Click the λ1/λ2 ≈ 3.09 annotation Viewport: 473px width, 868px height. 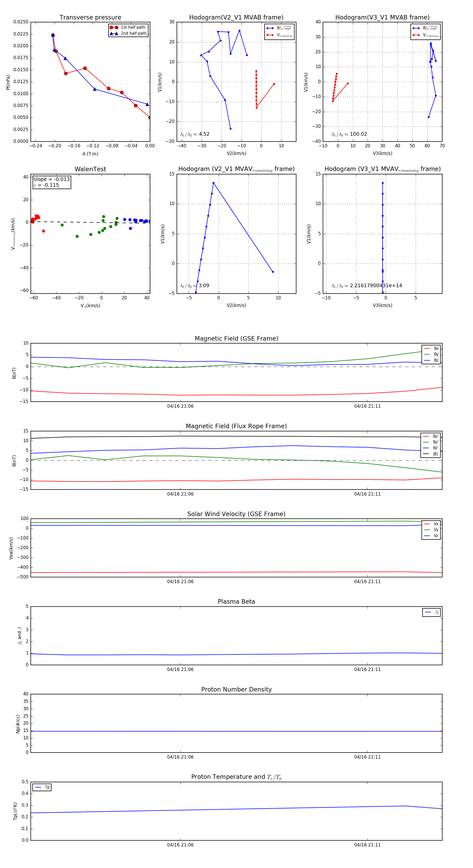(194, 286)
